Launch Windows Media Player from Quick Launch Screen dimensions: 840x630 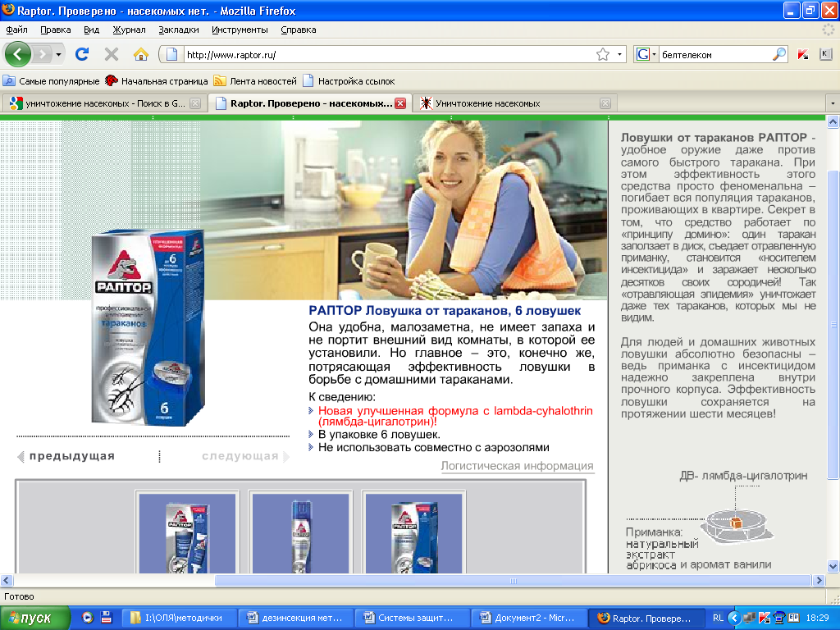click(87, 618)
